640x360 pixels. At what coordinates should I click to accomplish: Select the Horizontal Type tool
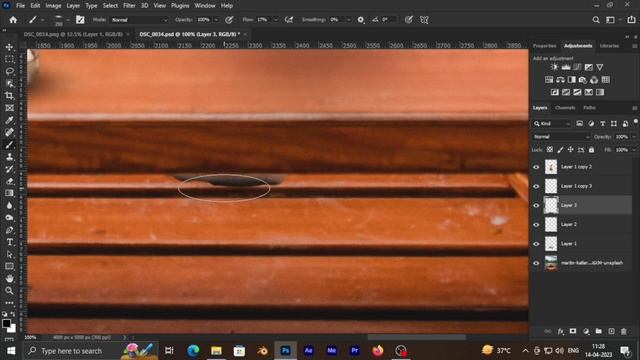pos(9,242)
